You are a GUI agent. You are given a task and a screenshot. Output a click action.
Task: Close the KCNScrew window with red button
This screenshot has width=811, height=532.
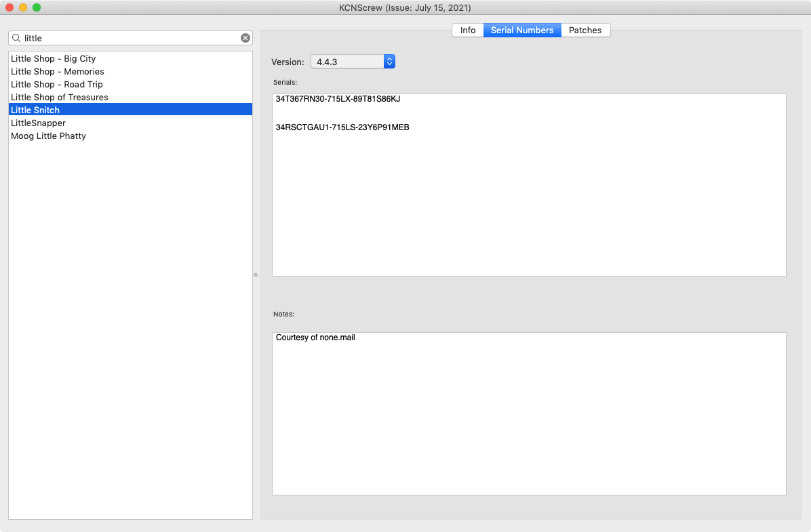point(9,7)
